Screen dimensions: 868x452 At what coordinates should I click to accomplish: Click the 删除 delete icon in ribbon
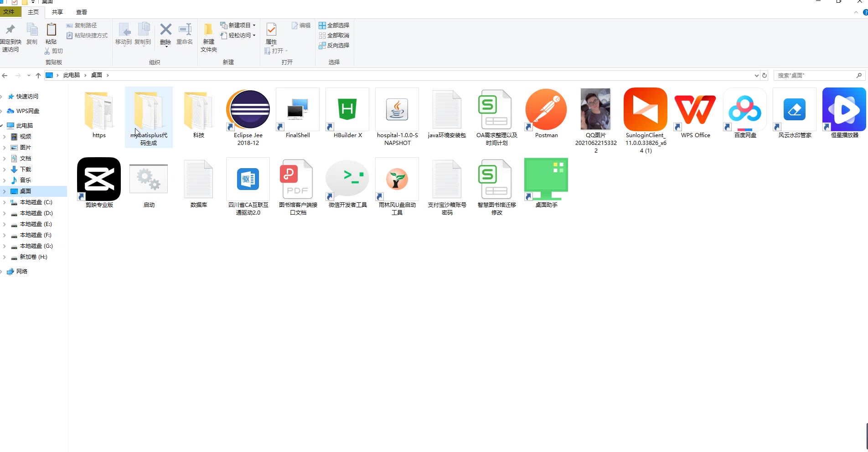[x=165, y=30]
